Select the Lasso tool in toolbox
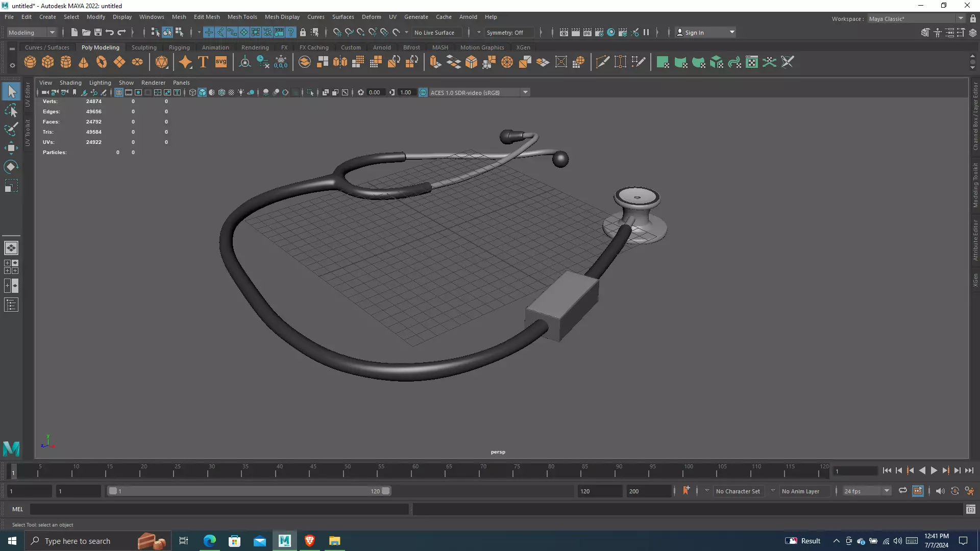Viewport: 980px width, 551px height. 11,111
